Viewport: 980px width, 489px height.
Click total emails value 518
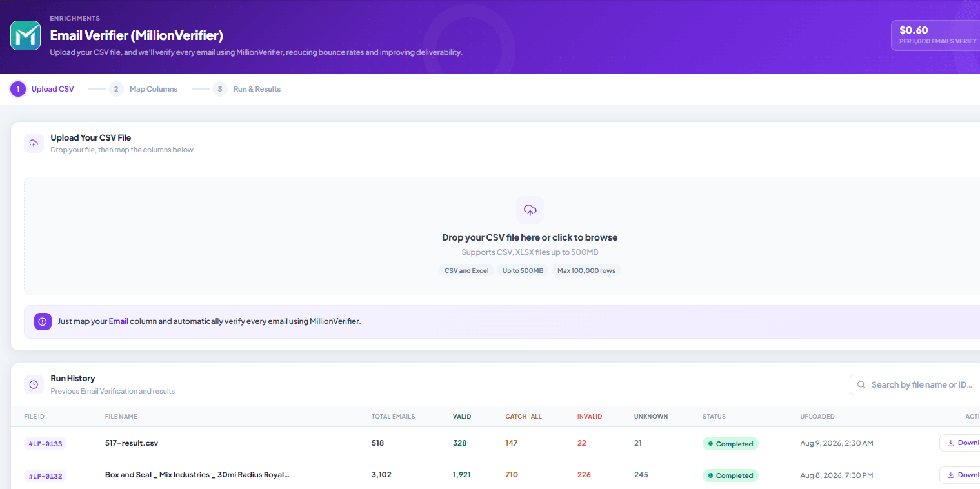pos(378,443)
